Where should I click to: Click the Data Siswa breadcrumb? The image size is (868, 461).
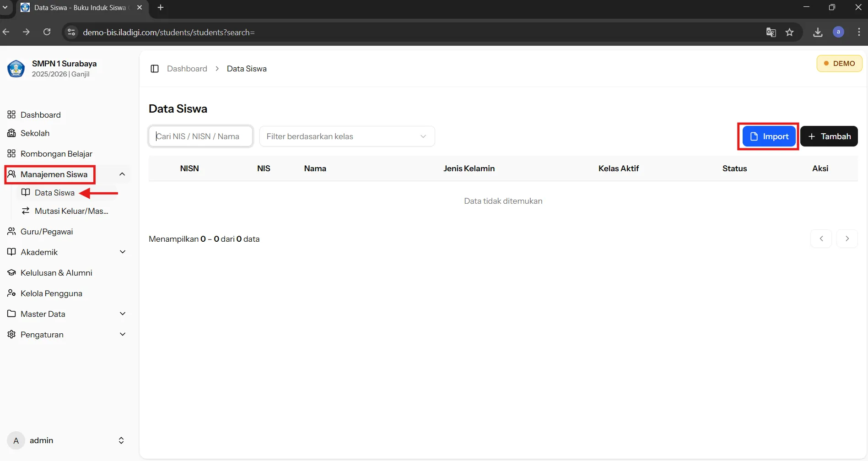tap(247, 69)
